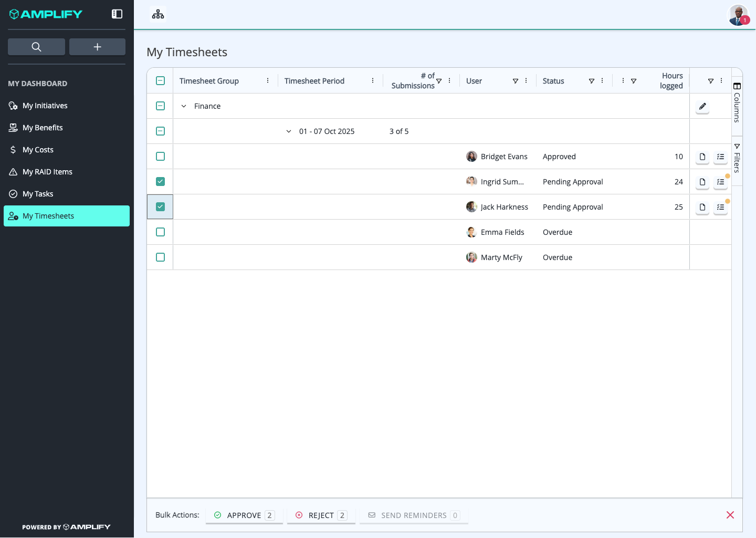Collapse the sidebar panel icon

pos(117,14)
